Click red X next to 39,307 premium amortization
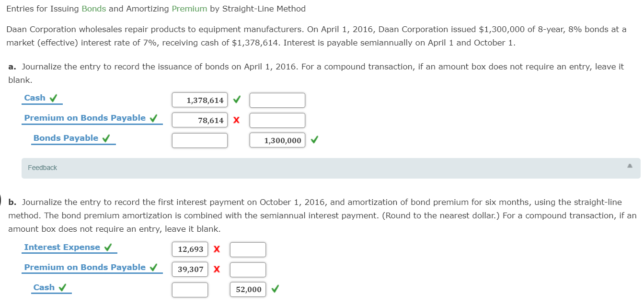 point(218,269)
